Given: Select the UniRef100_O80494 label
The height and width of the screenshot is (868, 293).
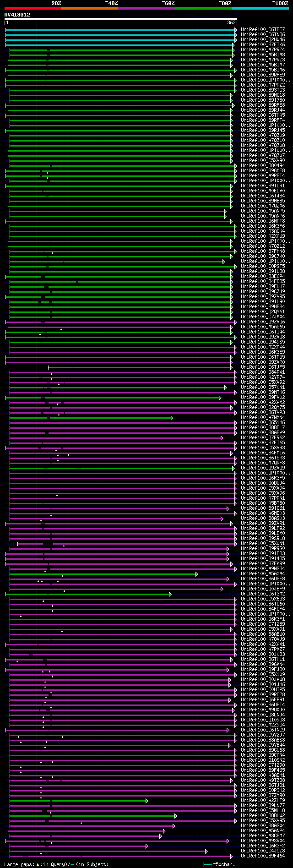Looking at the screenshot, I should (x=263, y=166).
